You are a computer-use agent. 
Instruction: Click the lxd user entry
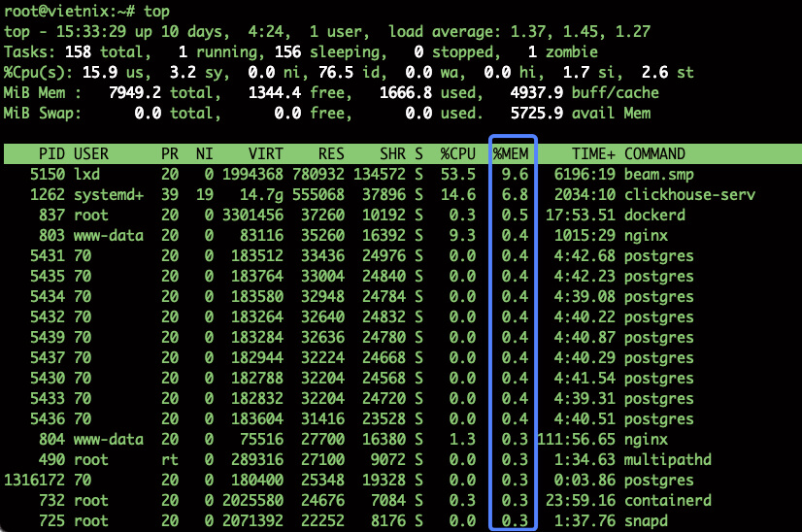coord(87,175)
